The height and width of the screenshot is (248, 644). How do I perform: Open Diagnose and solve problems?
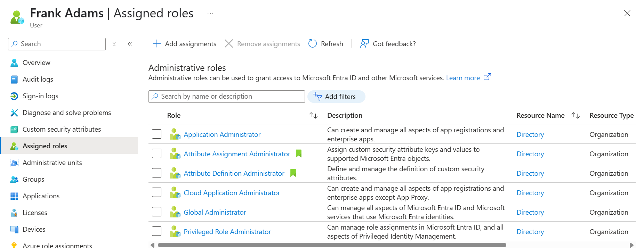(x=66, y=113)
